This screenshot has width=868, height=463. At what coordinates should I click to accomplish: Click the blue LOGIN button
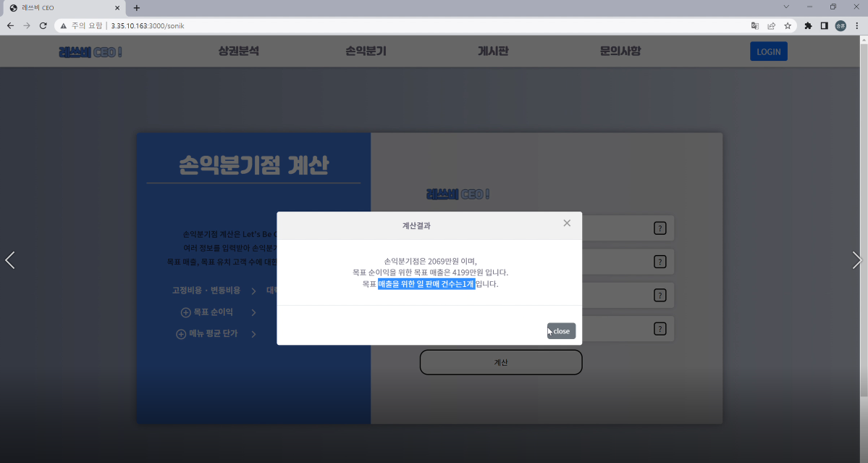pos(768,51)
